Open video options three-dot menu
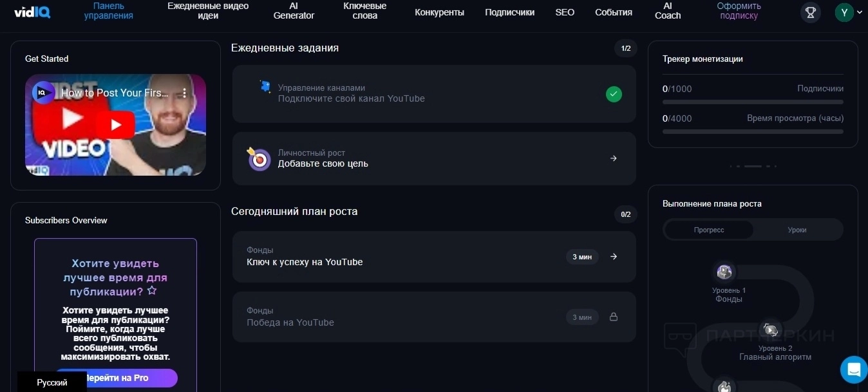The width and height of the screenshot is (868, 392). click(x=185, y=93)
